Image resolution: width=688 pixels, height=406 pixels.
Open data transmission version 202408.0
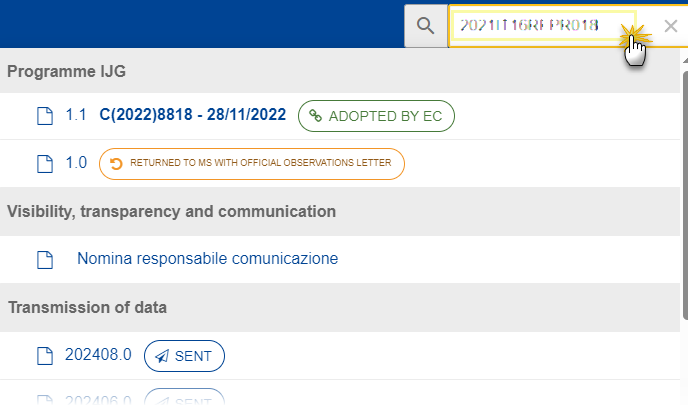click(x=98, y=355)
